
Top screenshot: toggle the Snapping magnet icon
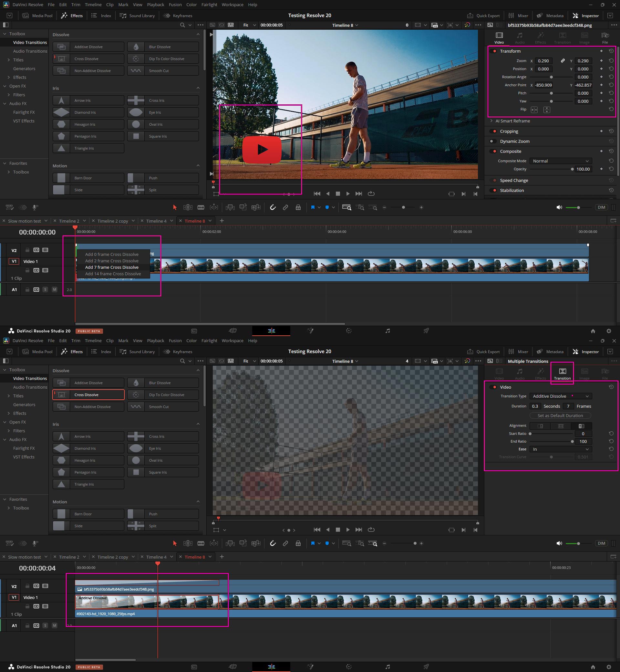point(273,207)
